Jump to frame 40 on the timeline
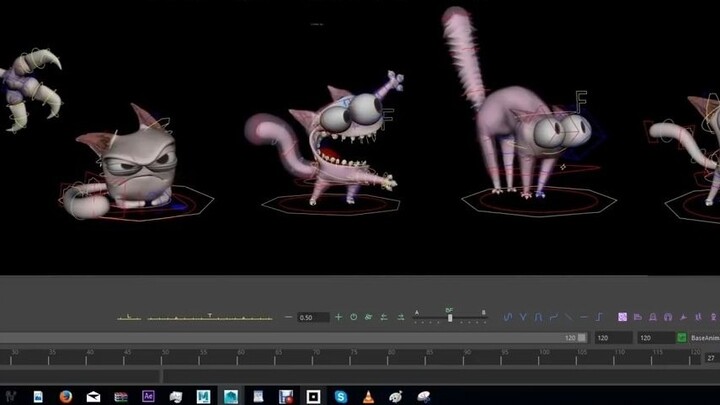720x405 pixels. click(86, 357)
